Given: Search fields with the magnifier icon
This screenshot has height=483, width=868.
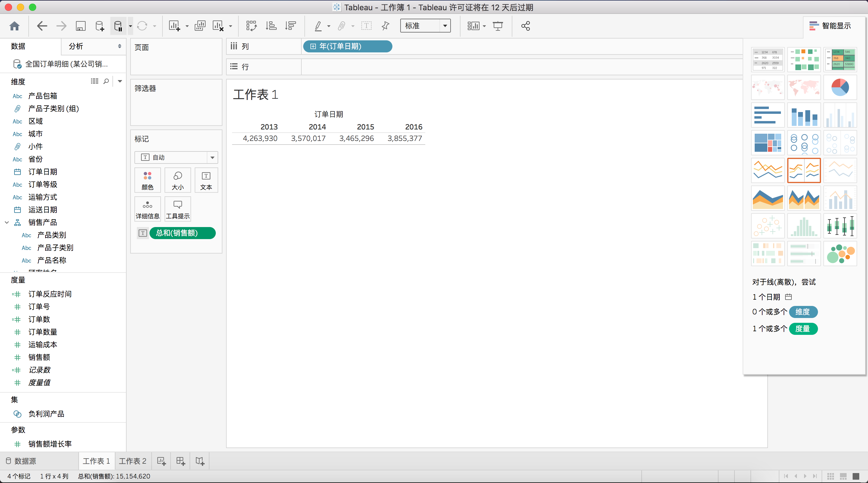Looking at the screenshot, I should pyautogui.click(x=106, y=81).
